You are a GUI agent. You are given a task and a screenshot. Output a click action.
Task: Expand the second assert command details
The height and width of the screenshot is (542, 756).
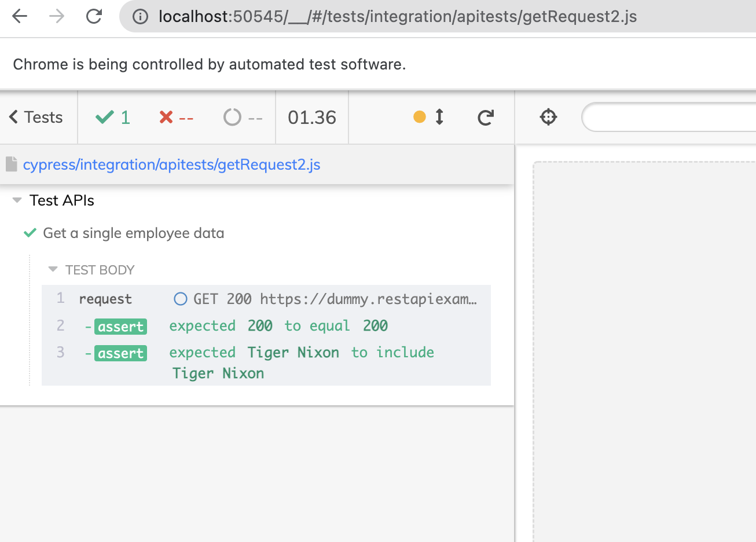pos(121,353)
